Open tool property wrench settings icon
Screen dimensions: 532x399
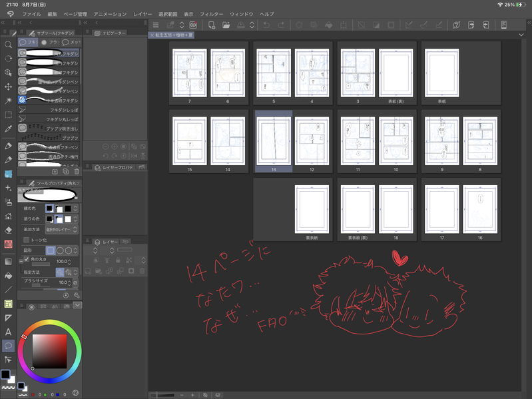(77, 296)
